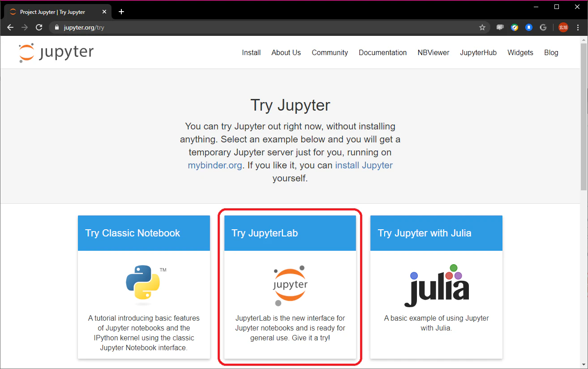The height and width of the screenshot is (369, 588).
Task: Navigate to JupyterHub
Action: (478, 52)
